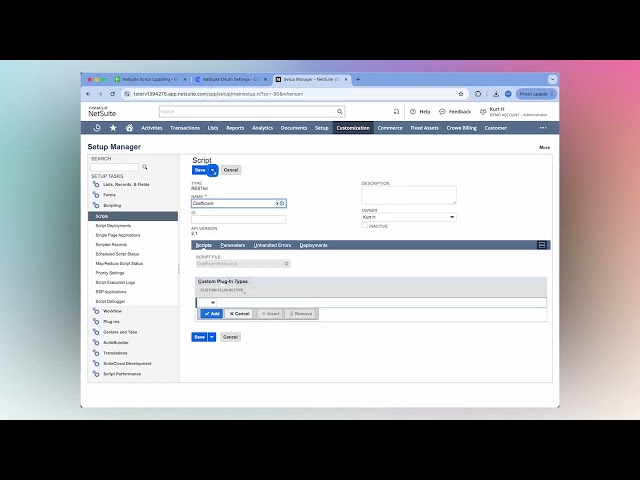This screenshot has width=640, height=480.
Task: Click Finish update in browser
Action: (536, 94)
